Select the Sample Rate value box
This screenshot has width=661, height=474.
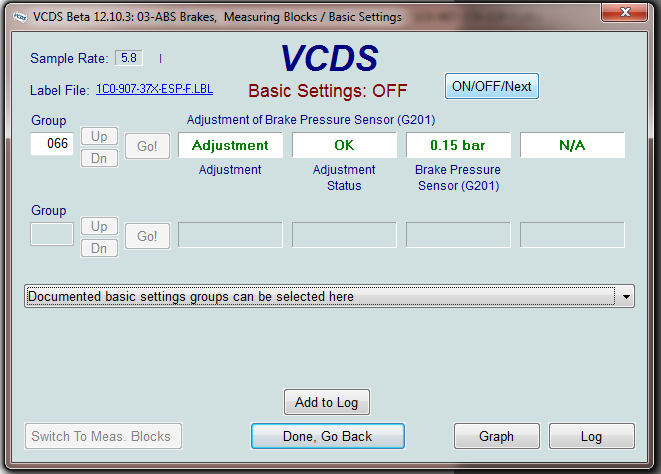tap(129, 58)
